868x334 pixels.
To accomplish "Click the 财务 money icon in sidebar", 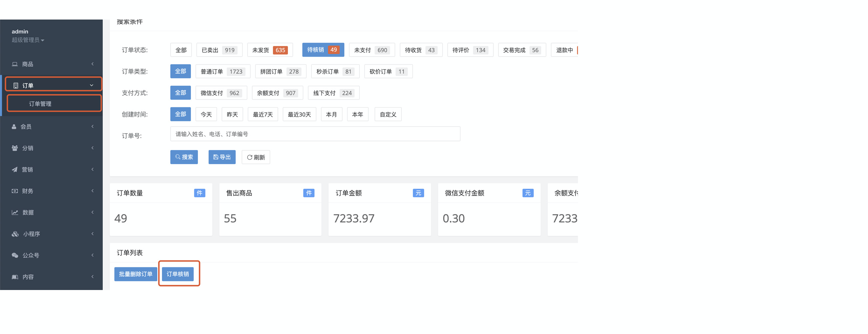I will [x=14, y=191].
